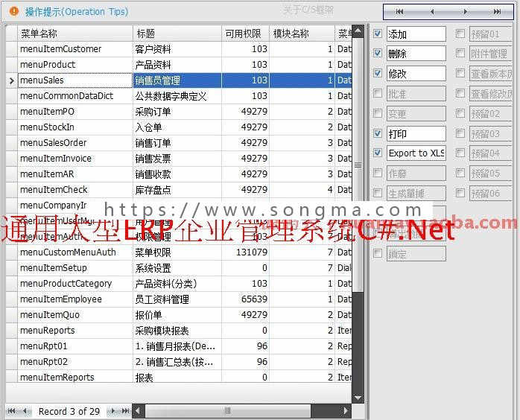Jump to last record in bottom navigator
Image resolution: width=520 pixels, height=420 pixels.
point(125,411)
